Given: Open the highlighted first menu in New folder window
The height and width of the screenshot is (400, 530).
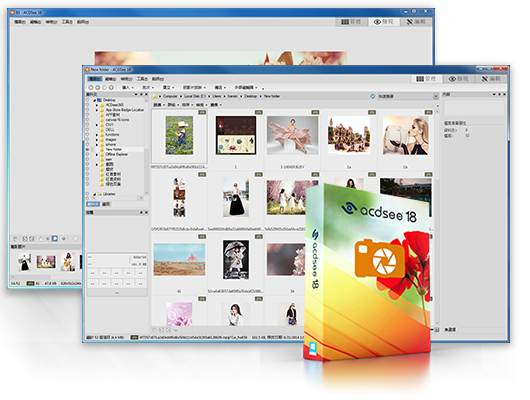Looking at the screenshot, I should 95,79.
